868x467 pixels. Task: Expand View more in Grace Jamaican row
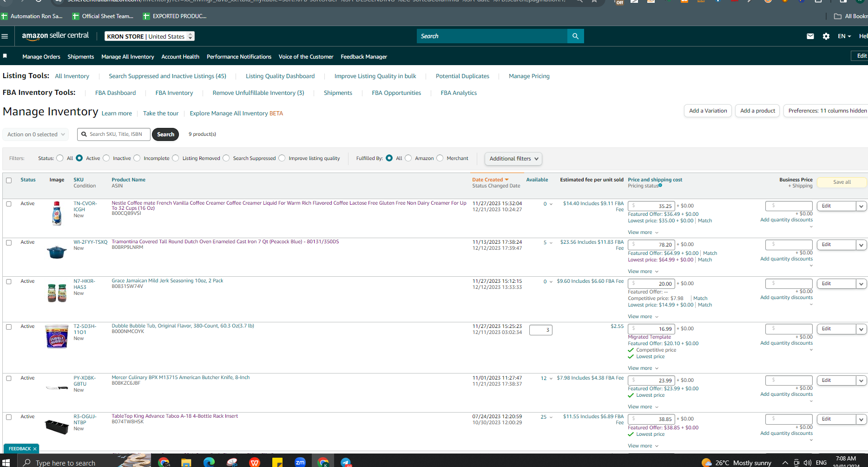(x=643, y=317)
